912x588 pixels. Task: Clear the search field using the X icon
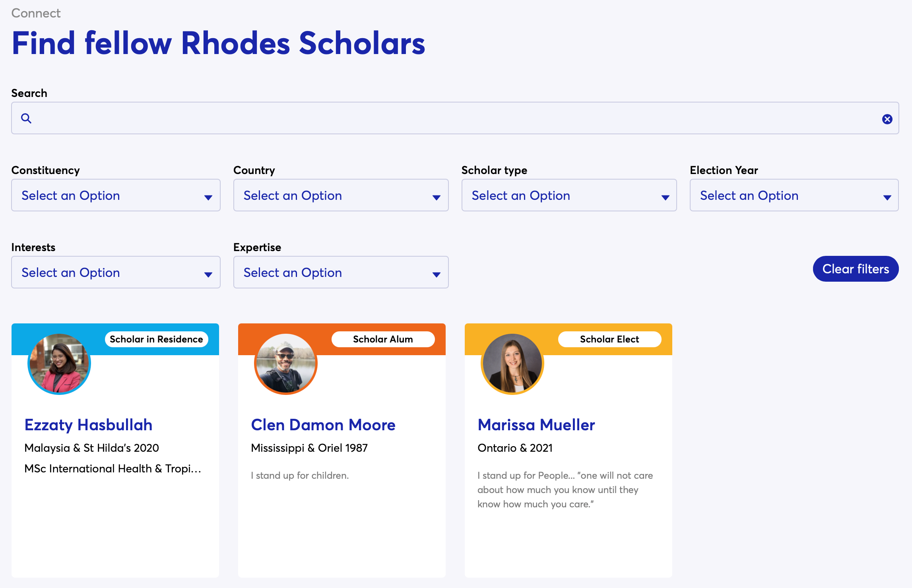(x=887, y=118)
